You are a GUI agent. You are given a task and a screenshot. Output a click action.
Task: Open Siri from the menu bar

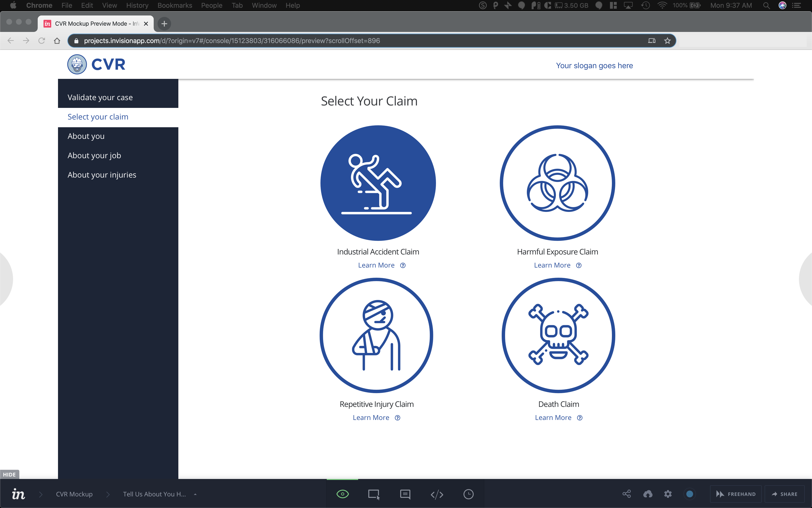pyautogui.click(x=783, y=5)
